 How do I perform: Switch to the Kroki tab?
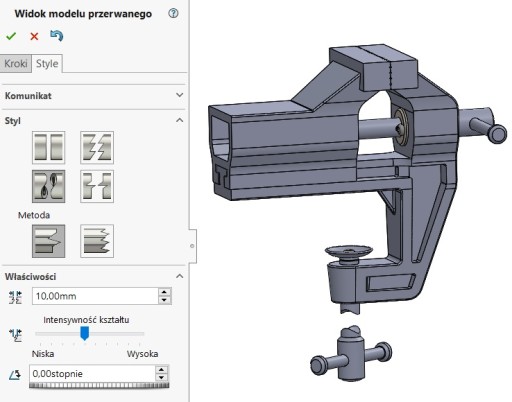(x=16, y=63)
